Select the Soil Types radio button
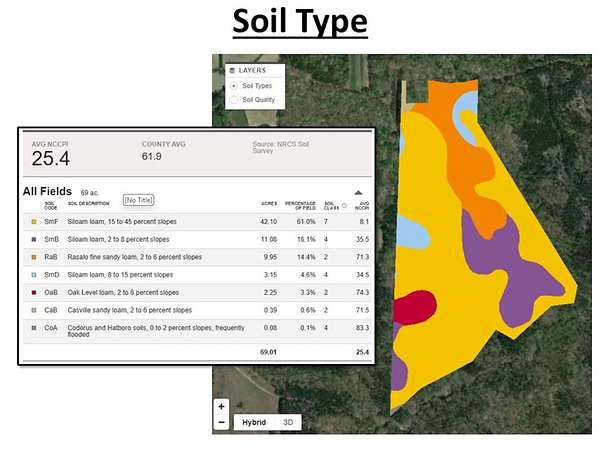600x450 pixels. coord(234,86)
